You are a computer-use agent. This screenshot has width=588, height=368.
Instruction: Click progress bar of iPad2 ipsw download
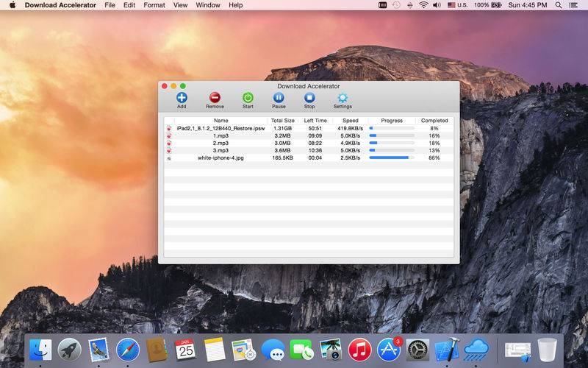pos(392,128)
